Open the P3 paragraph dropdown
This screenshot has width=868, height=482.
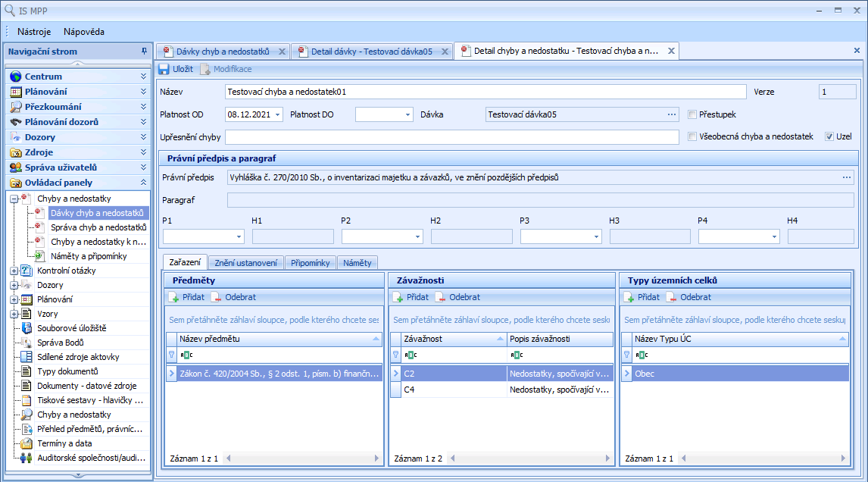pos(596,237)
